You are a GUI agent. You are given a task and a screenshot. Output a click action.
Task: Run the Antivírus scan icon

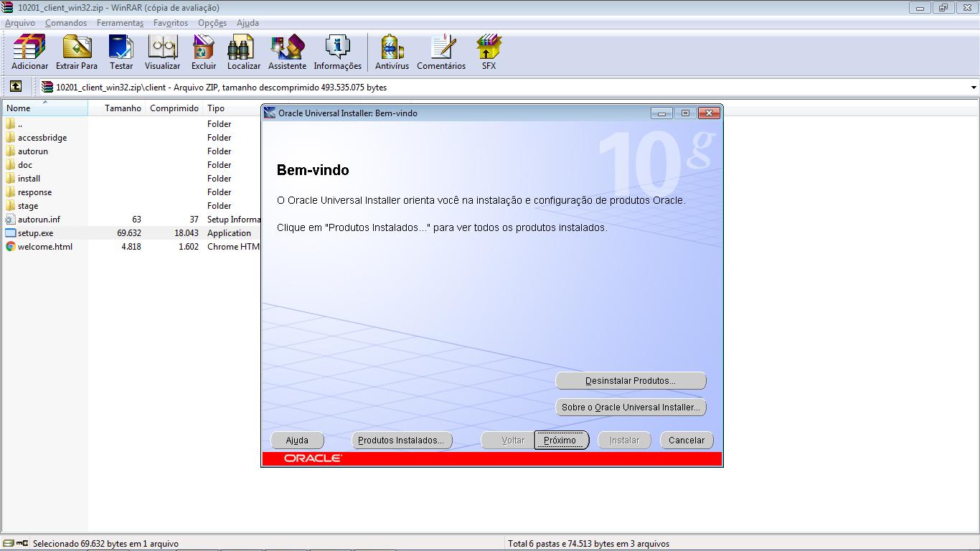(391, 52)
